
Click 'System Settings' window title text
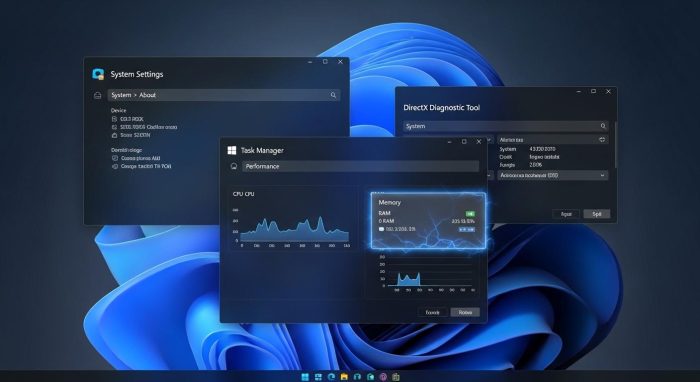pos(137,74)
